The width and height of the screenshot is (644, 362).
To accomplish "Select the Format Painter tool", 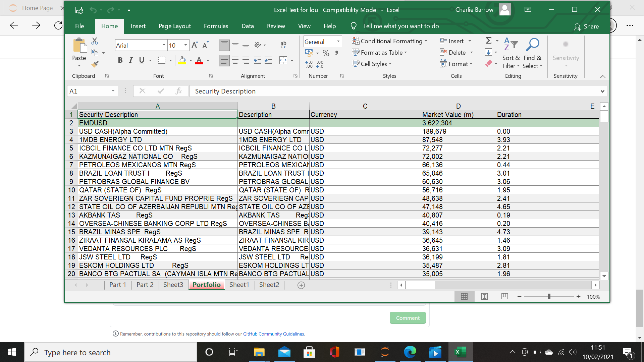I will coord(95,64).
